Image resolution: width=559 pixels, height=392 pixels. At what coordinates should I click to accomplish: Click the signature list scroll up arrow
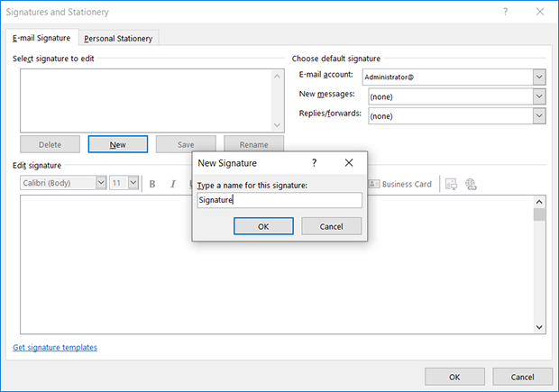277,77
